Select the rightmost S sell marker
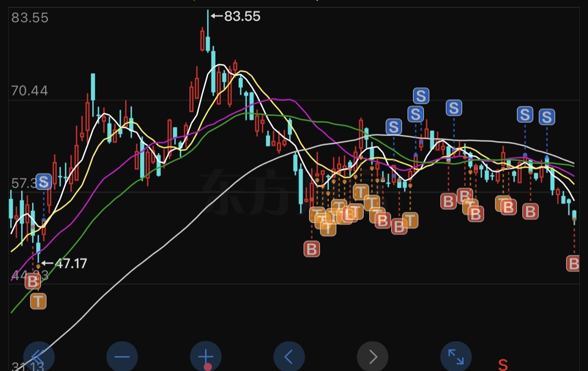Screen dimensions: 588x371 pyautogui.click(x=547, y=117)
